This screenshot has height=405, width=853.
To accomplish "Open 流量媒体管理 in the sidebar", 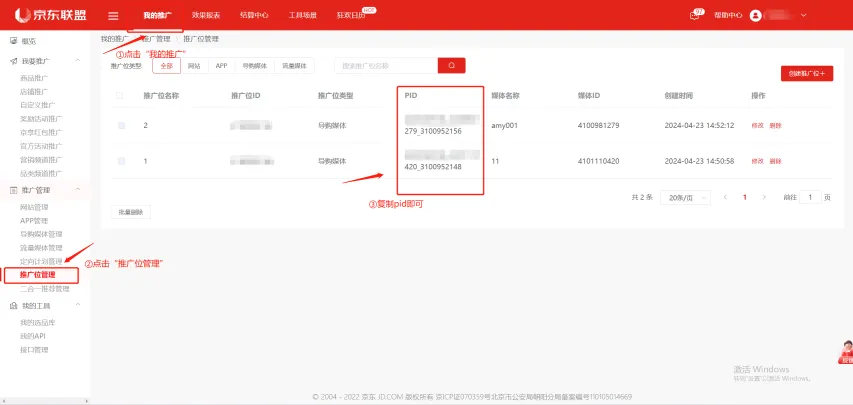I will (x=41, y=248).
